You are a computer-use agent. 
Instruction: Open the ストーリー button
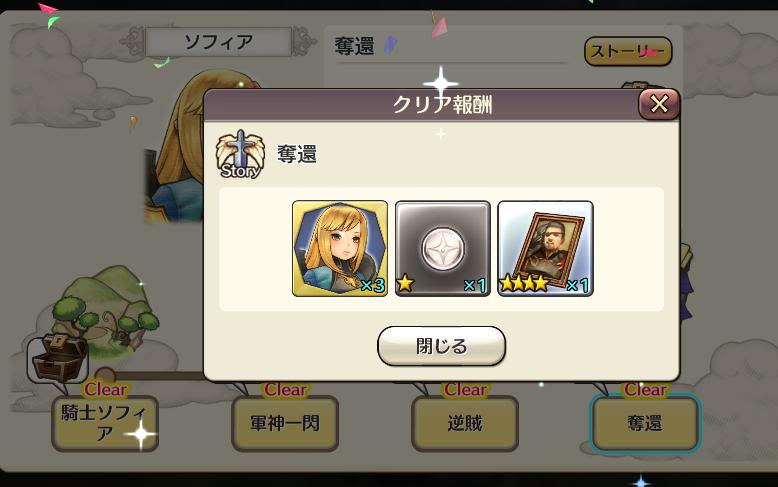coord(628,51)
